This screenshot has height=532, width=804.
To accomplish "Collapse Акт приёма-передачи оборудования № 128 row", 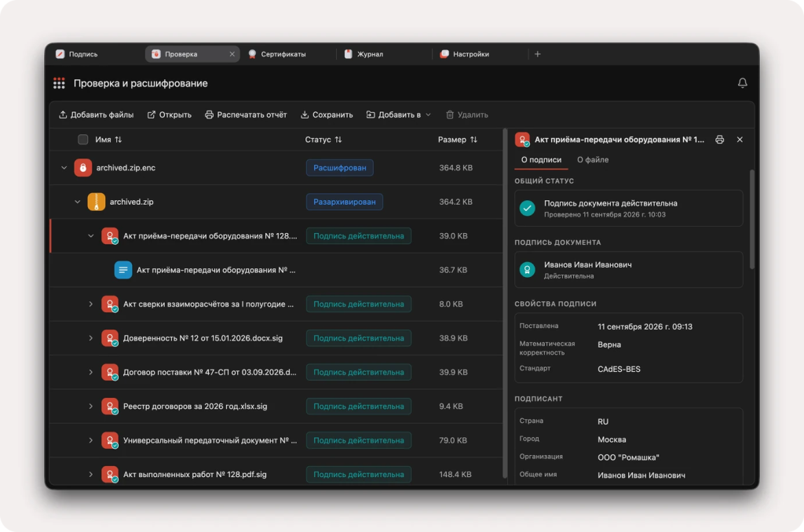I will tap(91, 235).
